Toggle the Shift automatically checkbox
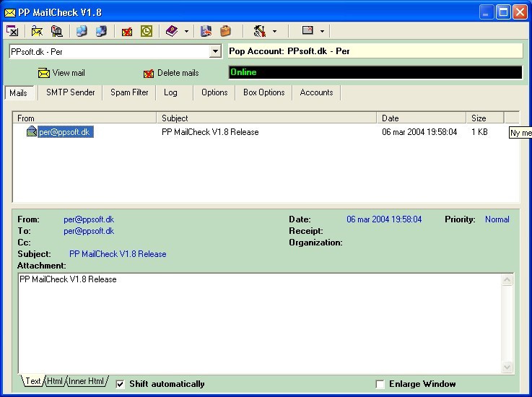The width and height of the screenshot is (532, 397). pos(120,384)
